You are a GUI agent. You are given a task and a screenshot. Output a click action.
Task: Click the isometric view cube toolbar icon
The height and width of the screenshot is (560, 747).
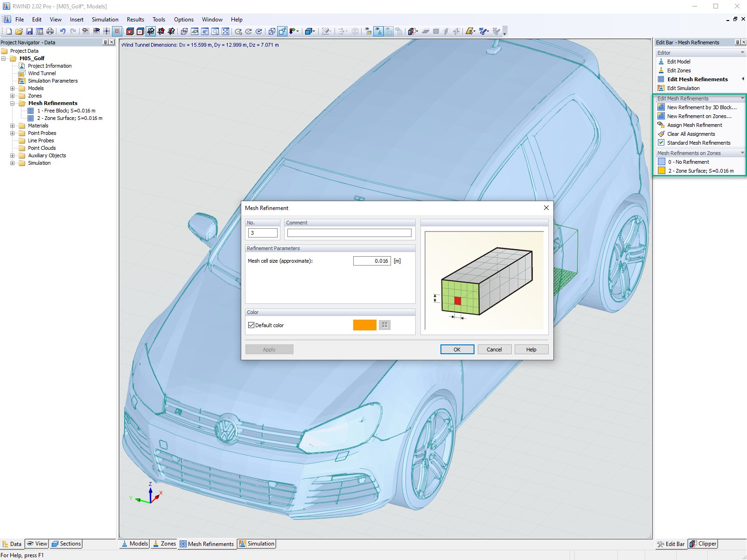309,31
